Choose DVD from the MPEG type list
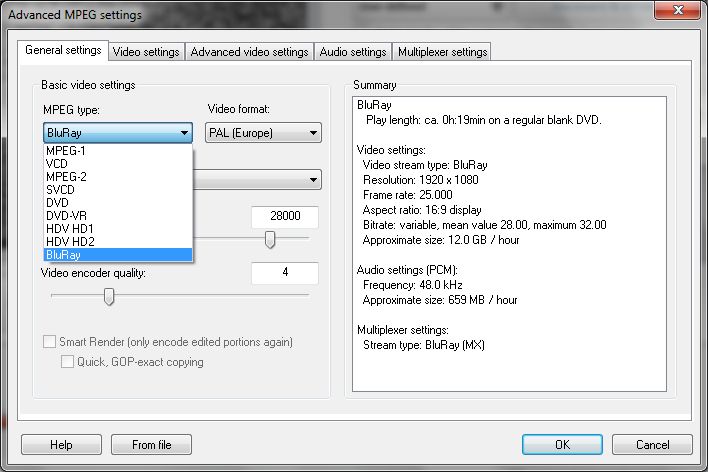This screenshot has width=708, height=472. pyautogui.click(x=118, y=203)
